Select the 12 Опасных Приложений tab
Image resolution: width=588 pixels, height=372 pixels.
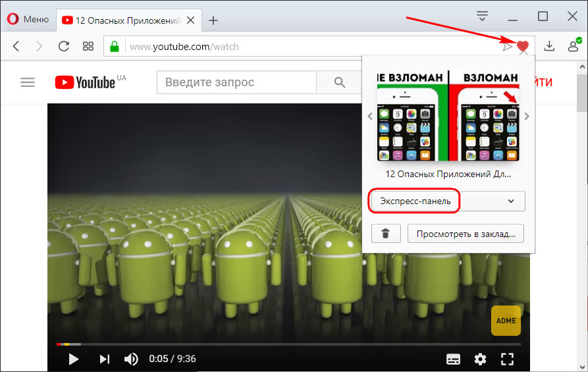pyautogui.click(x=120, y=20)
